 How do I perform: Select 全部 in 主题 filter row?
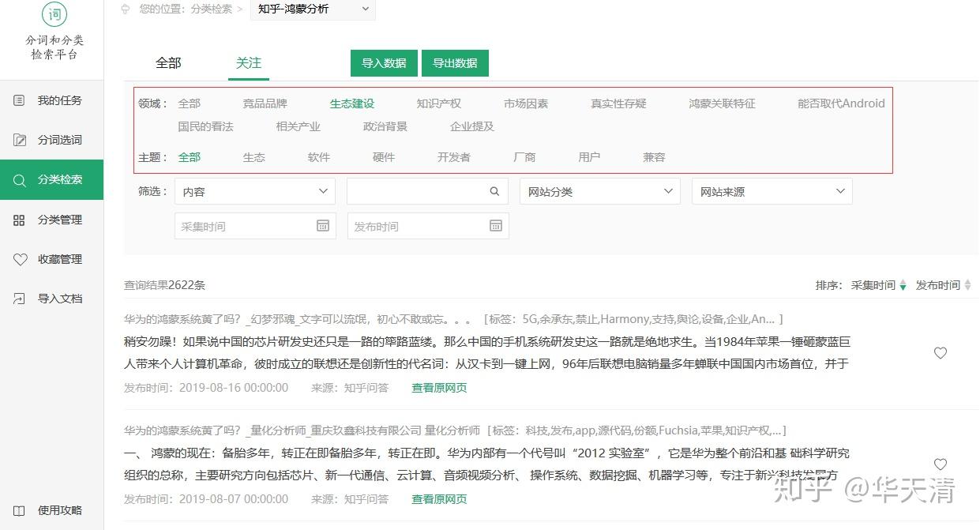[190, 157]
